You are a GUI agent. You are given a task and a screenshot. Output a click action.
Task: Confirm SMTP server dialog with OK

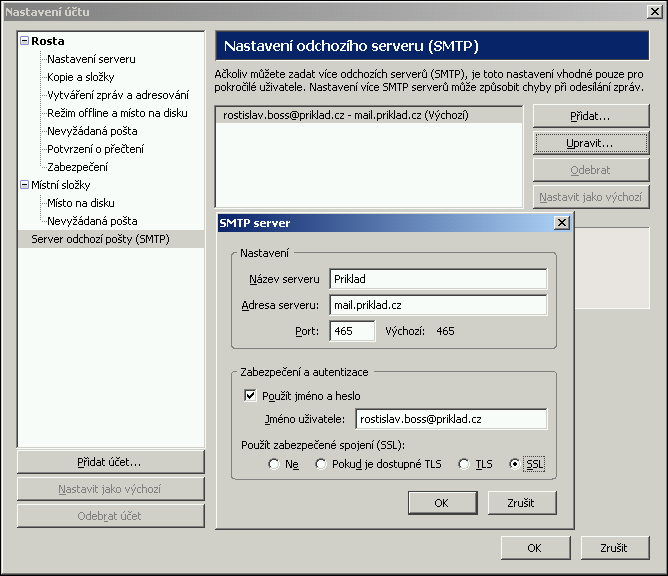[441, 503]
